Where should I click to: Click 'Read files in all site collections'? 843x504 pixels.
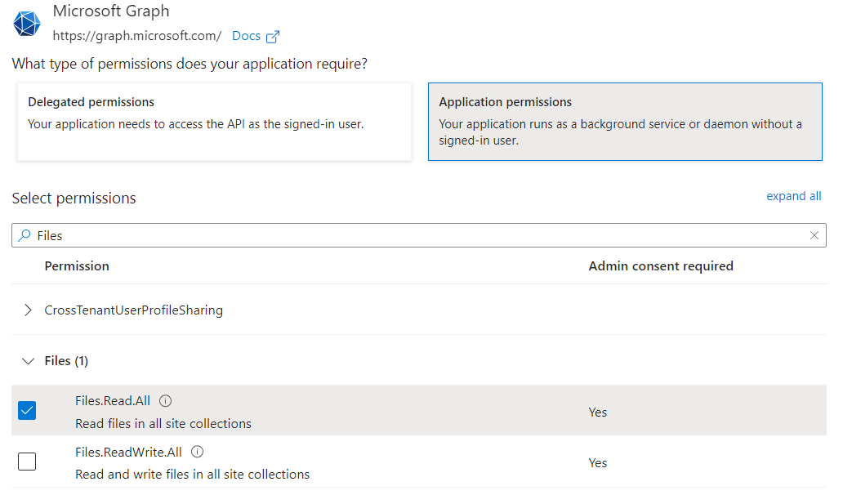point(163,424)
